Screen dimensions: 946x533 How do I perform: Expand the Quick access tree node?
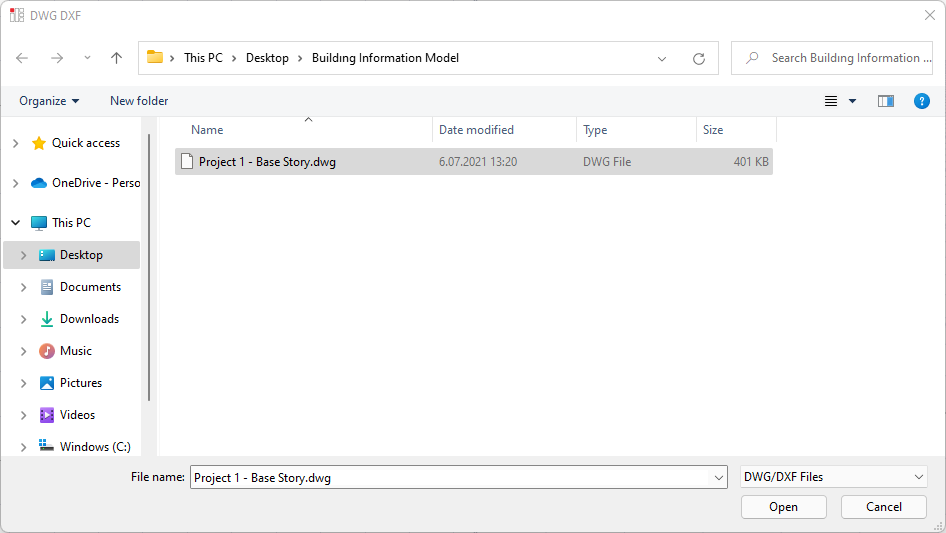point(15,143)
